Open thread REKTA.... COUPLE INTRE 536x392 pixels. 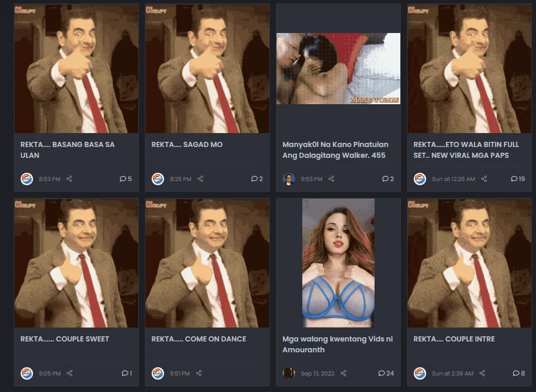point(454,339)
